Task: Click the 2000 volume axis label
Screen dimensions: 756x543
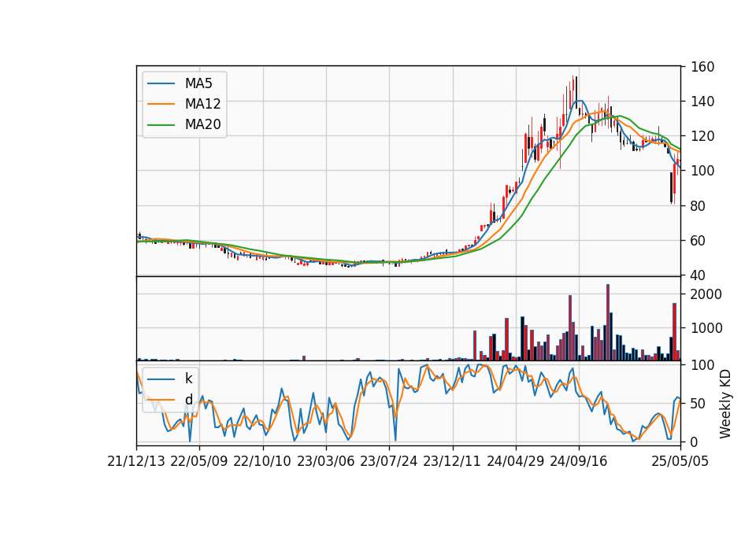Action: coord(706,294)
